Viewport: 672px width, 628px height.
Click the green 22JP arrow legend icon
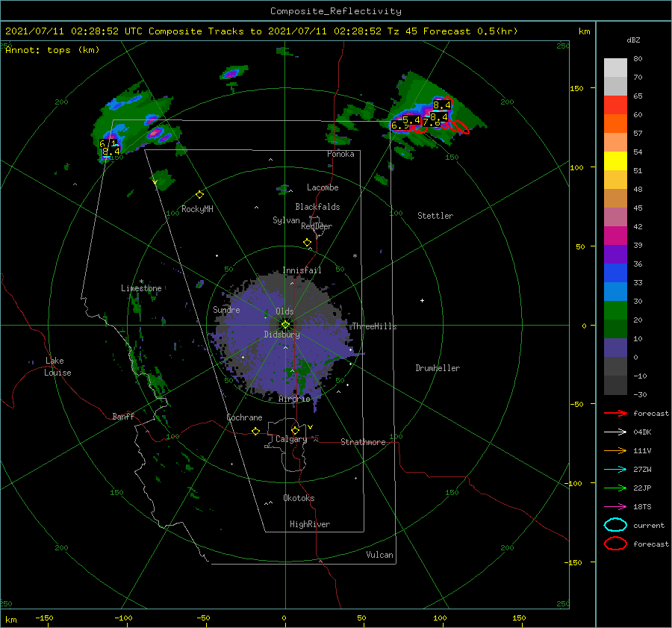615,488
